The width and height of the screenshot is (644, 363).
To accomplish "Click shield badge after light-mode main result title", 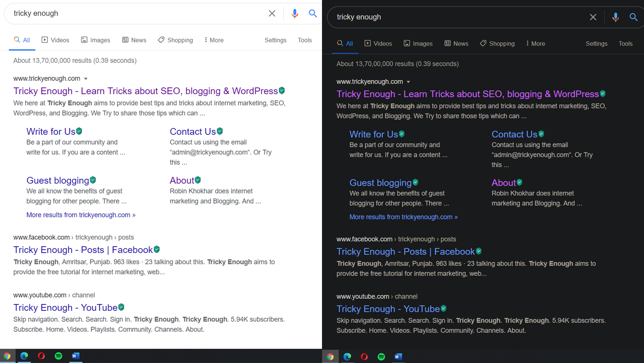I will (282, 90).
